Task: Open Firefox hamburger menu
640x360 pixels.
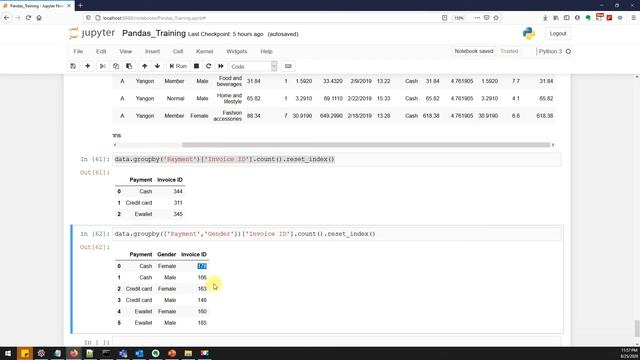Action: pos(633,18)
